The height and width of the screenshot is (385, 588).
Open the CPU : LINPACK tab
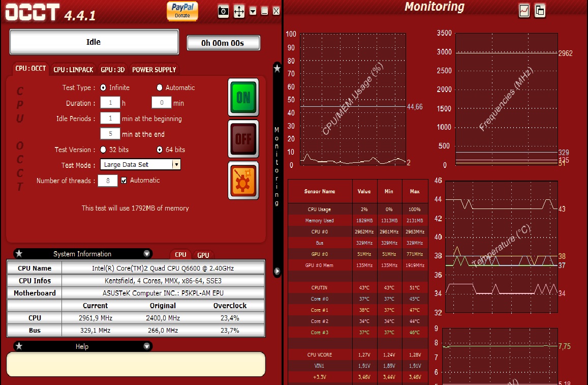73,69
